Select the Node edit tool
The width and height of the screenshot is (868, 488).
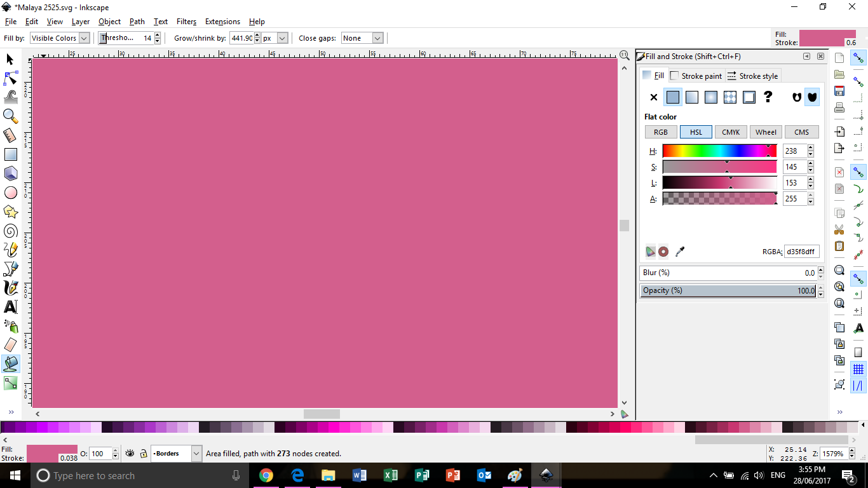[10, 78]
